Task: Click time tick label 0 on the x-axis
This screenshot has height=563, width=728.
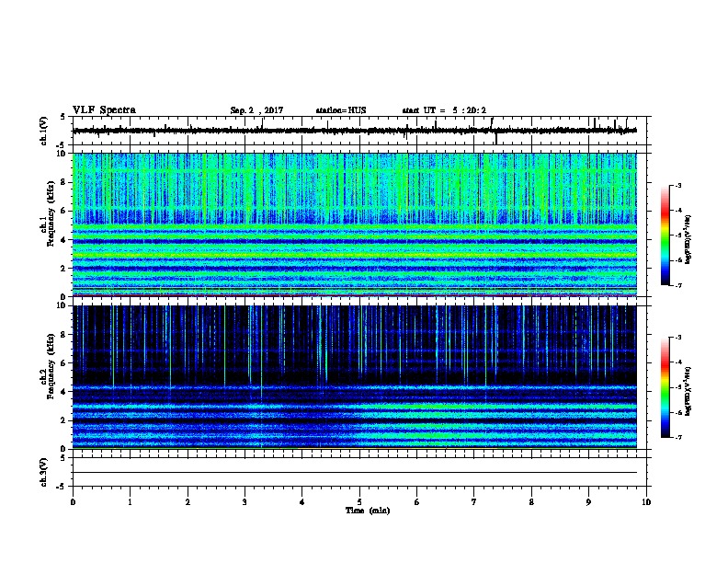Action: [x=73, y=502]
